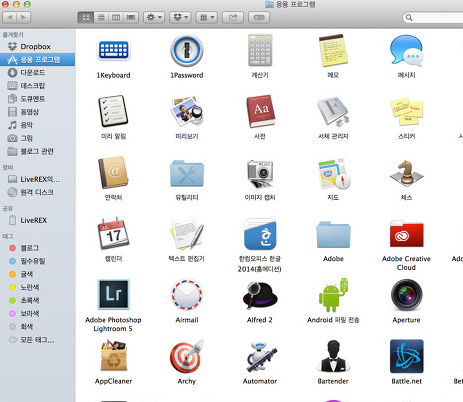Open the Dropbox toolbar dropdown

pos(180,17)
